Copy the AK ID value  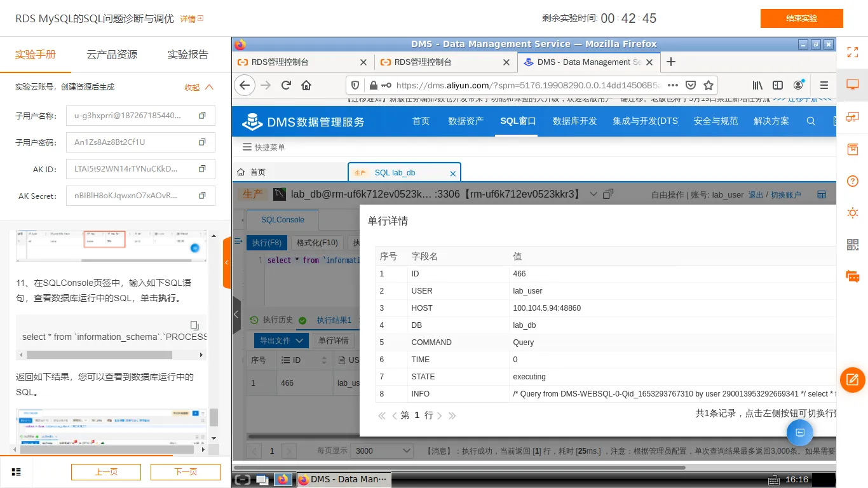click(x=202, y=169)
